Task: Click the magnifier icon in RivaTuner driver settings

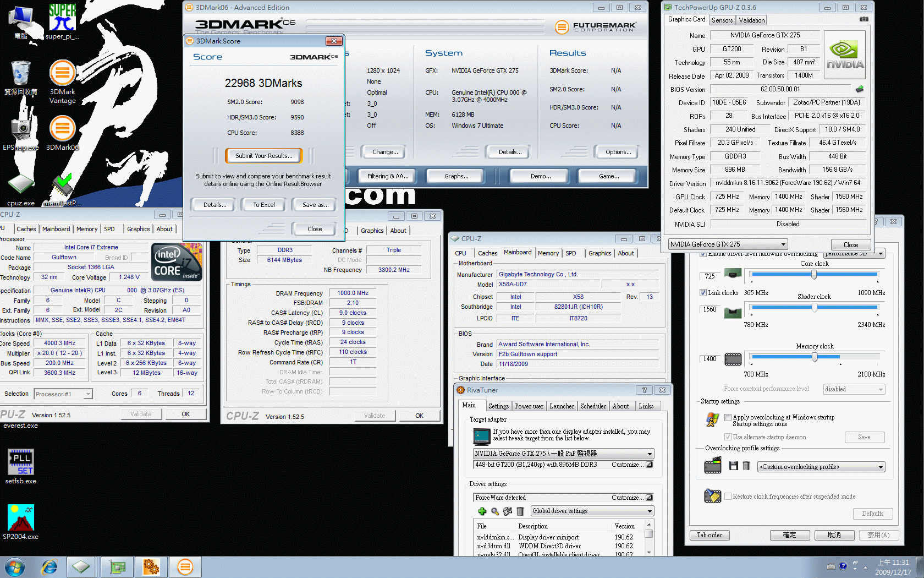Action: (x=495, y=511)
